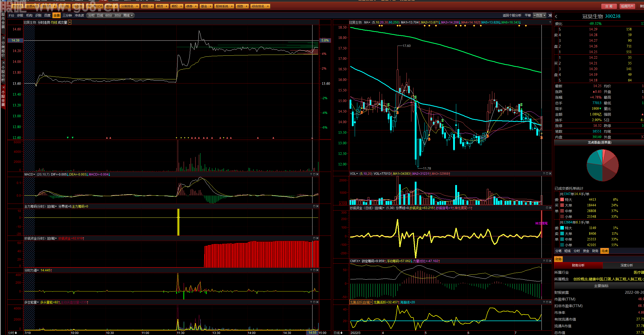
Task: Show 全部A股 stock list
Action: [x=32, y=6]
